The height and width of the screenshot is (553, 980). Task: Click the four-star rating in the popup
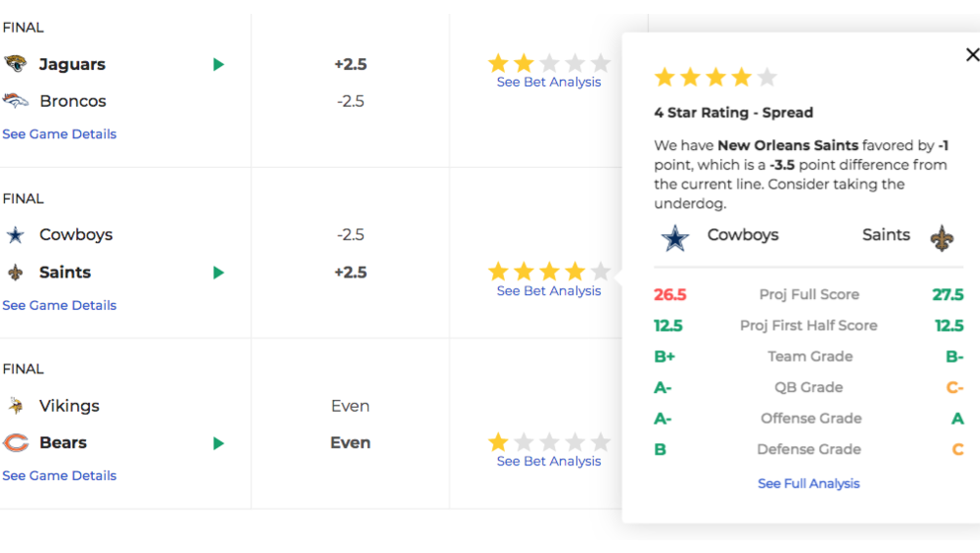tap(715, 77)
